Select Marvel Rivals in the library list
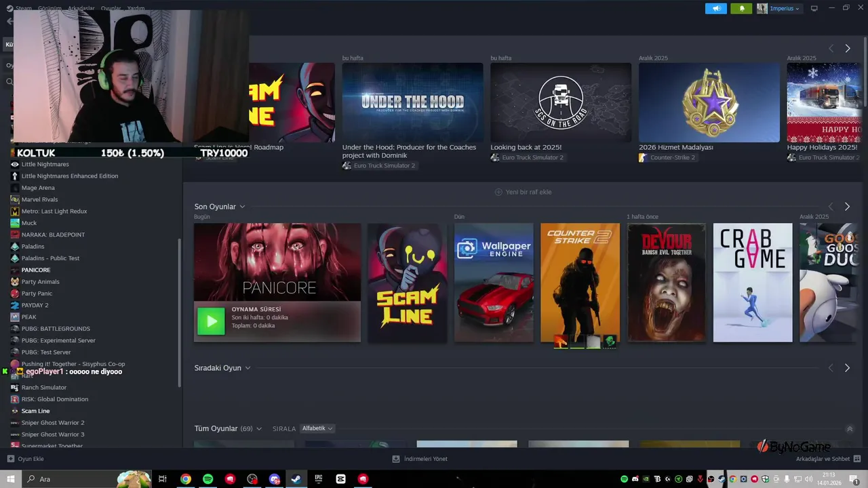 [39, 199]
